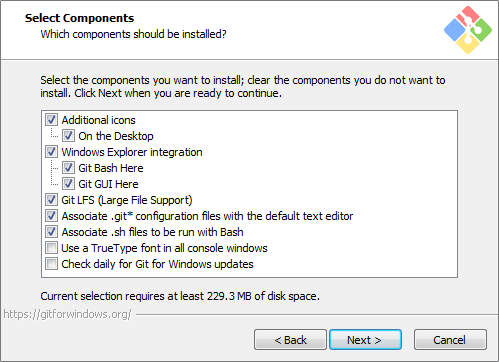Uncheck the Additional icons checkbox
The height and width of the screenshot is (362, 499).
[x=52, y=120]
